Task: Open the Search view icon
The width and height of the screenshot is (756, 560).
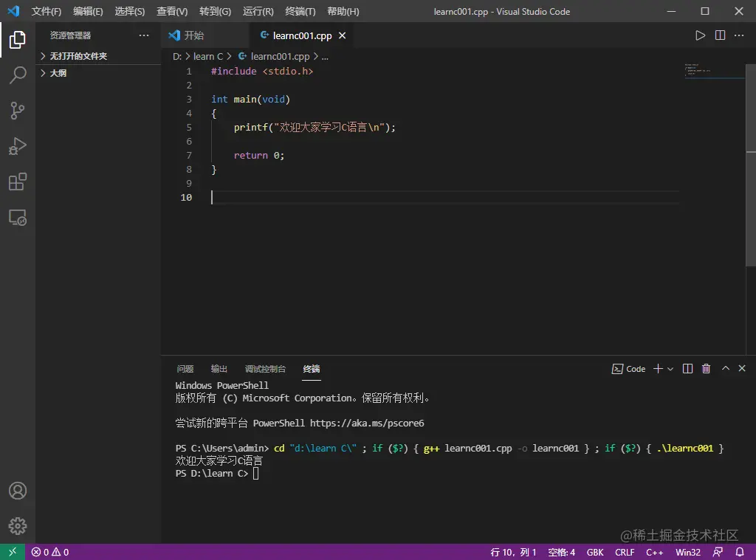Action: (x=18, y=75)
